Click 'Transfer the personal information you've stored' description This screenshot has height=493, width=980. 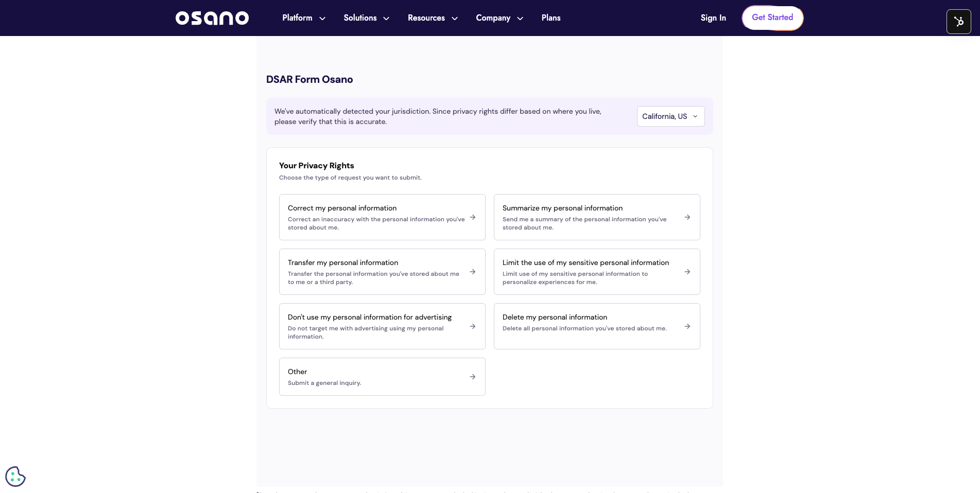click(x=373, y=278)
